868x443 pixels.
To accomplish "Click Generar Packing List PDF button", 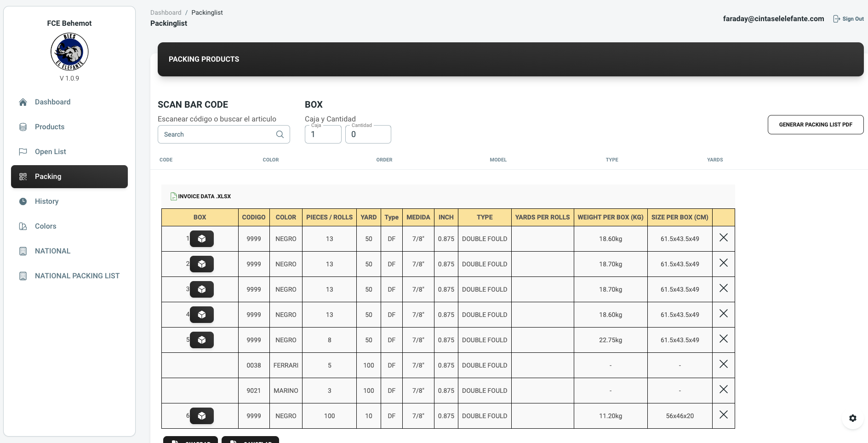I will tap(815, 125).
